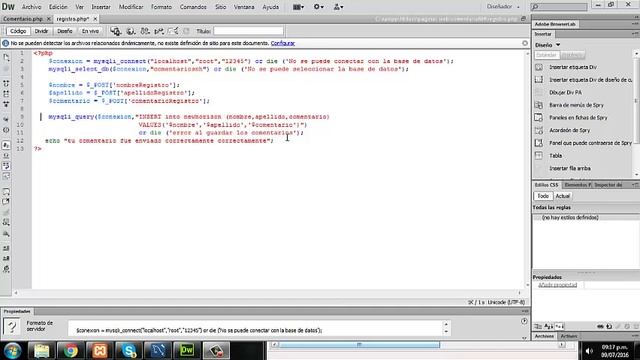Open the Insertar menu
This screenshot has width=640, height=360.
(101, 7)
